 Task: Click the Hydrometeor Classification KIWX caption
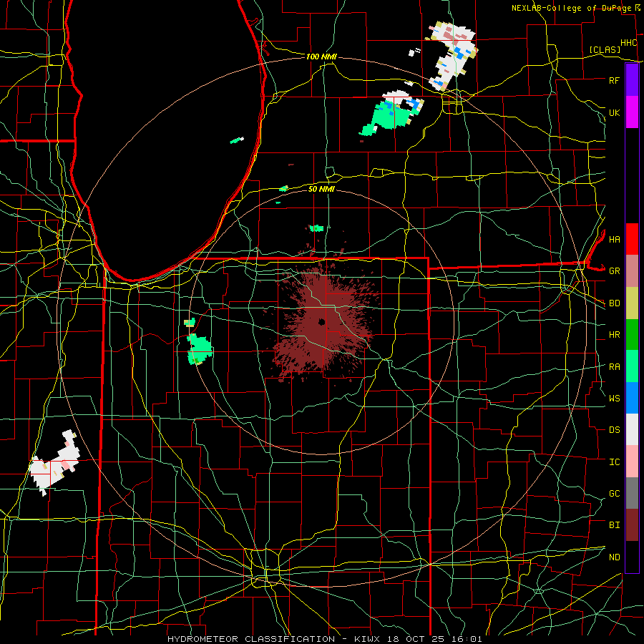[x=324, y=639]
